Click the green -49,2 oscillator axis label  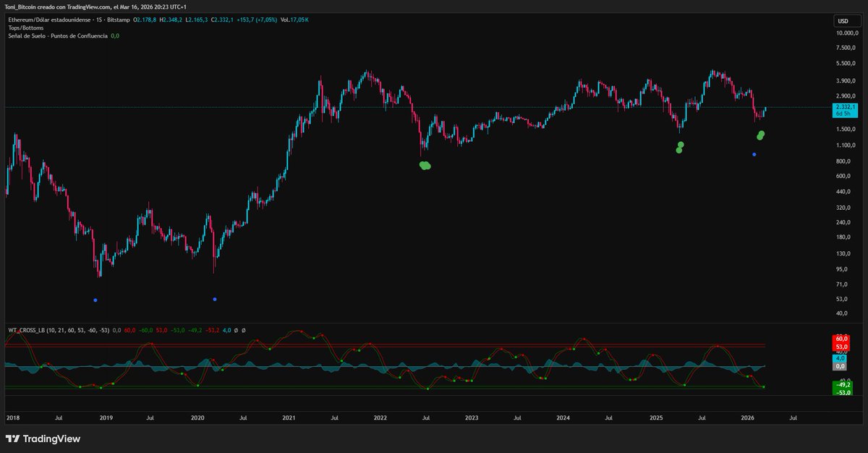coord(843,385)
